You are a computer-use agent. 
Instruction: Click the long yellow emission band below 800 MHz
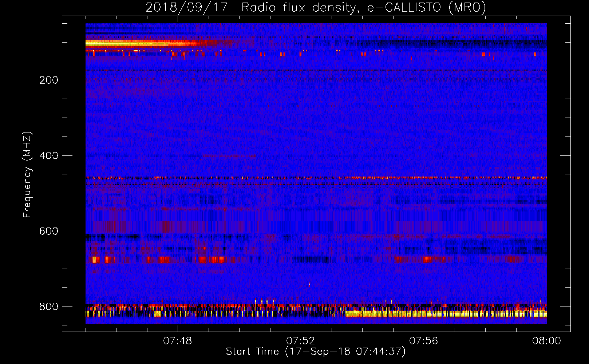(x=446, y=314)
